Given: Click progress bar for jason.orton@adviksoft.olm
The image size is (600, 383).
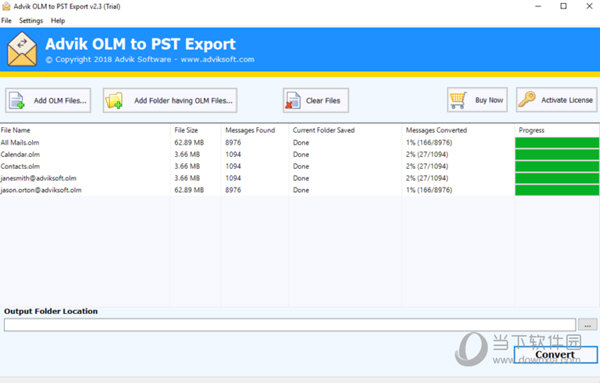Looking at the screenshot, I should 557,190.
